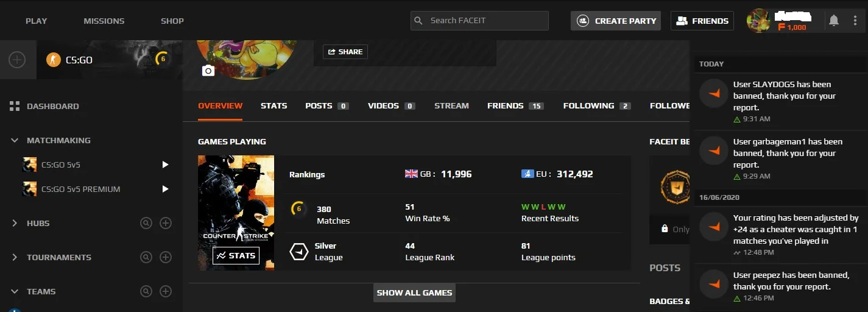
Task: Click the Play menu item
Action: [x=37, y=21]
